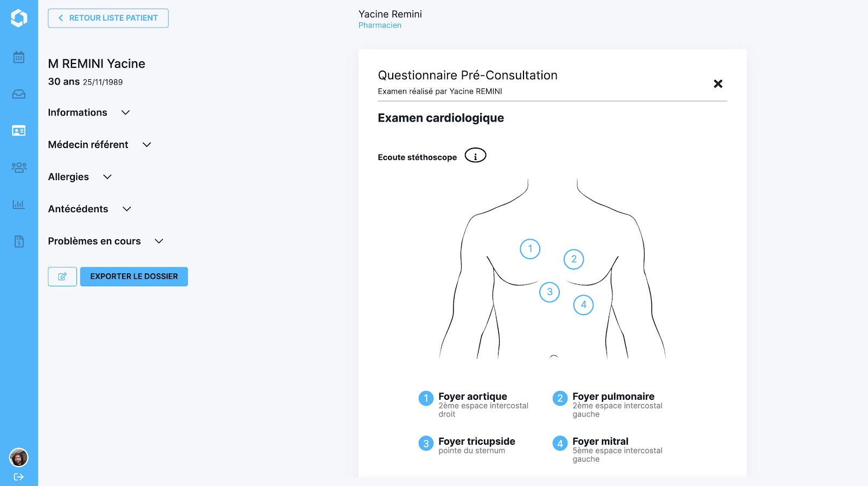Click Retour Liste Patient button
The height and width of the screenshot is (486, 868).
[108, 18]
